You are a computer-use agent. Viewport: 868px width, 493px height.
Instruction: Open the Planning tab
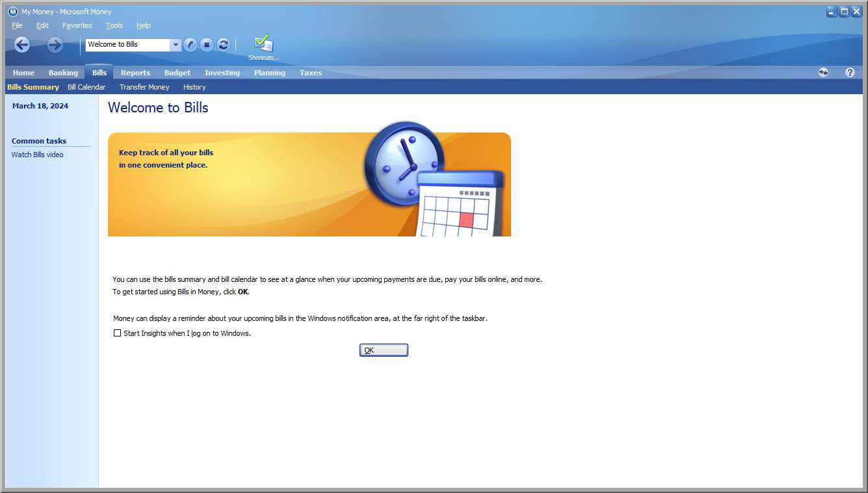pos(270,73)
